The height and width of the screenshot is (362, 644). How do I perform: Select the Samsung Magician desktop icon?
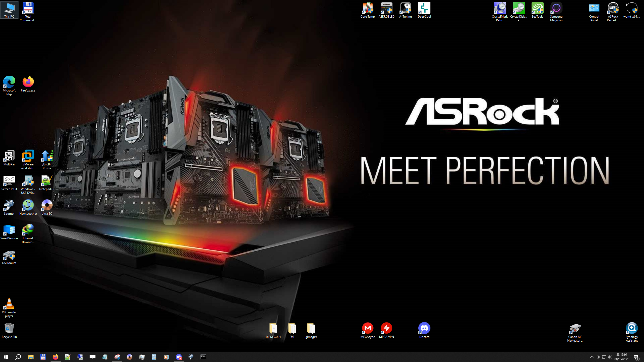click(556, 12)
